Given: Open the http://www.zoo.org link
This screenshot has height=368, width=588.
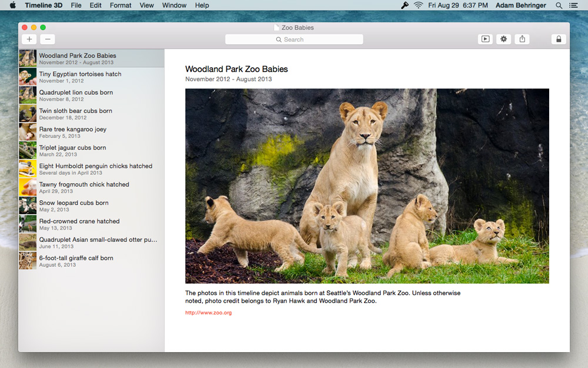Looking at the screenshot, I should click(x=209, y=313).
